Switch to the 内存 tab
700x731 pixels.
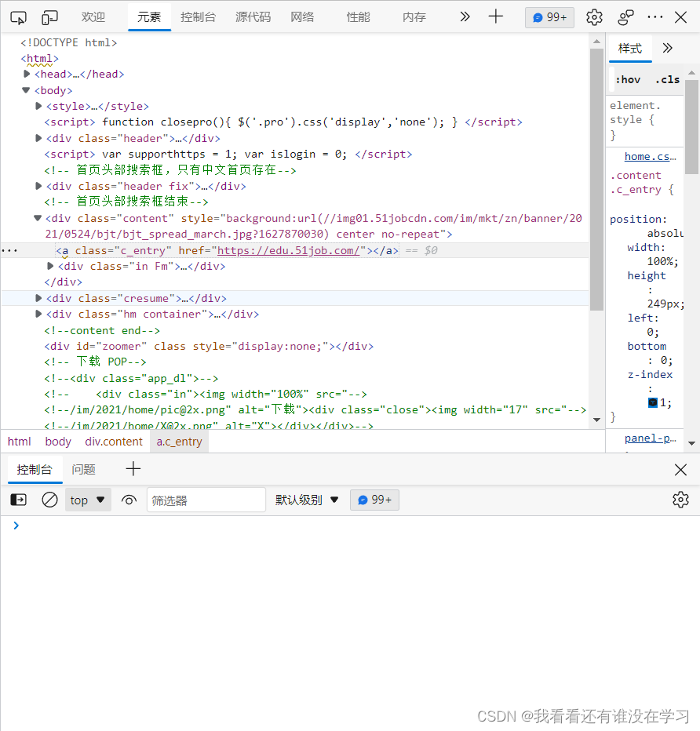coord(414,17)
